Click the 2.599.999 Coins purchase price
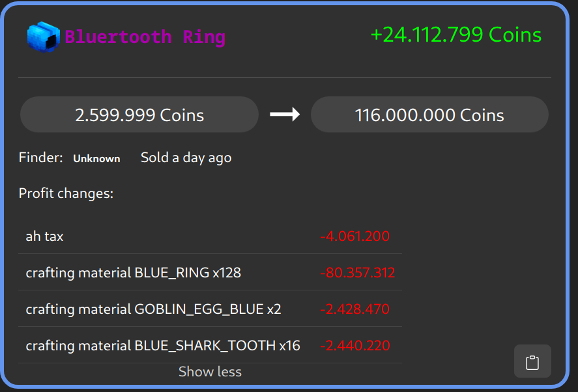 tap(139, 115)
